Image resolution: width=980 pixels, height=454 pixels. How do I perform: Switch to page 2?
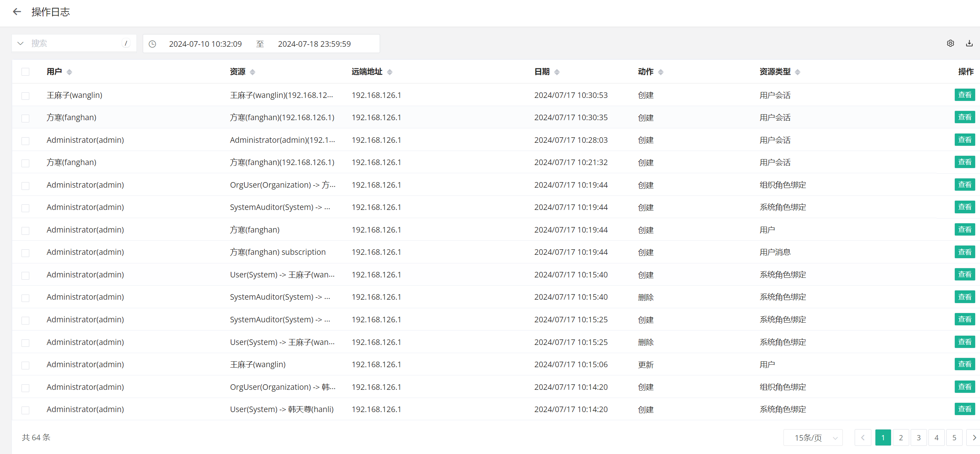coord(901,438)
